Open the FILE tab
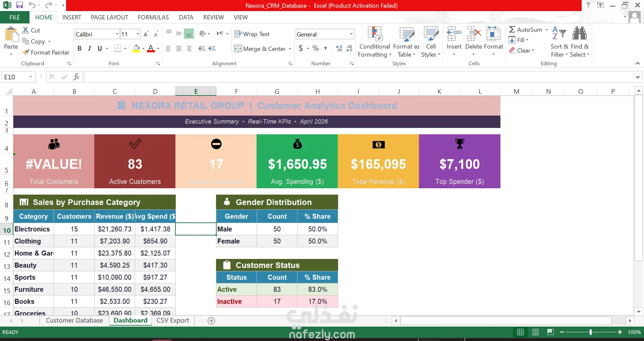The image size is (644, 341). point(15,17)
